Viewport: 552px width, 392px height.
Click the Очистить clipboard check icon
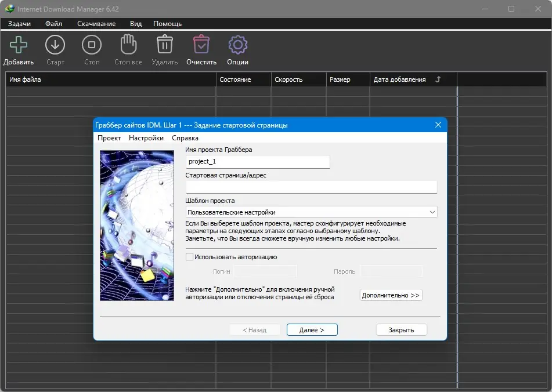tap(201, 45)
